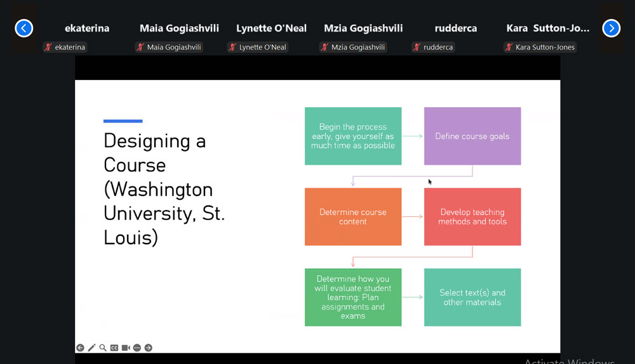Screen dimensions: 635x364
Task: Advance to next slide with right arrow icon
Action: [149, 348]
